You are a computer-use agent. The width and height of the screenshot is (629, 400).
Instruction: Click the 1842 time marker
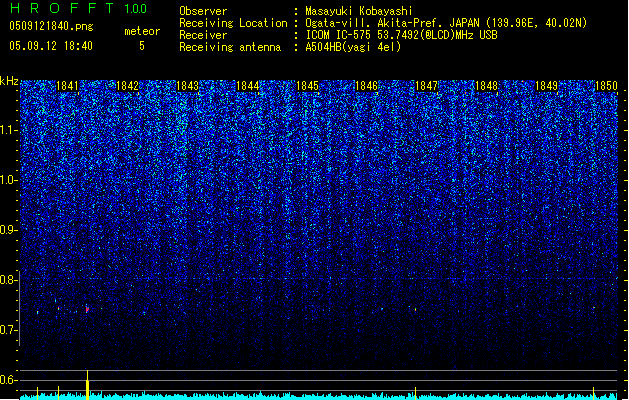(x=127, y=86)
